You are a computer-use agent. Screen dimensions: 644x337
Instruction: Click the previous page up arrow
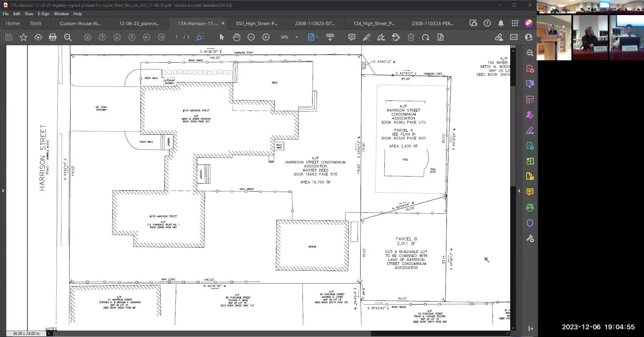(102, 37)
